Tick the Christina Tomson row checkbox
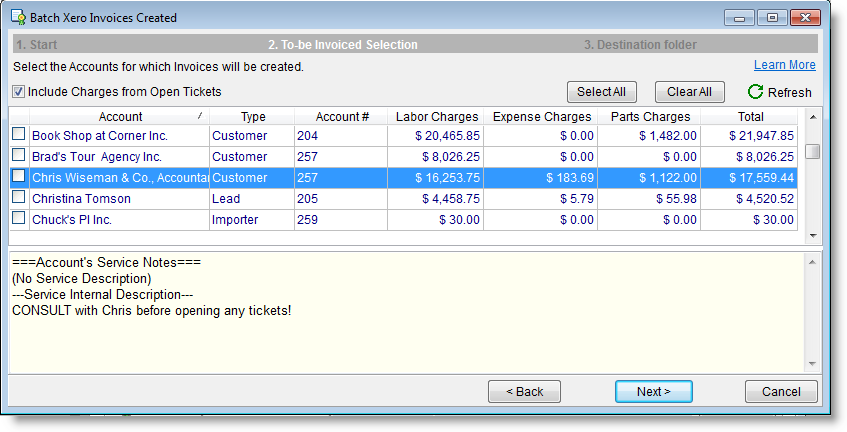Image resolution: width=847 pixels, height=432 pixels. (x=18, y=198)
